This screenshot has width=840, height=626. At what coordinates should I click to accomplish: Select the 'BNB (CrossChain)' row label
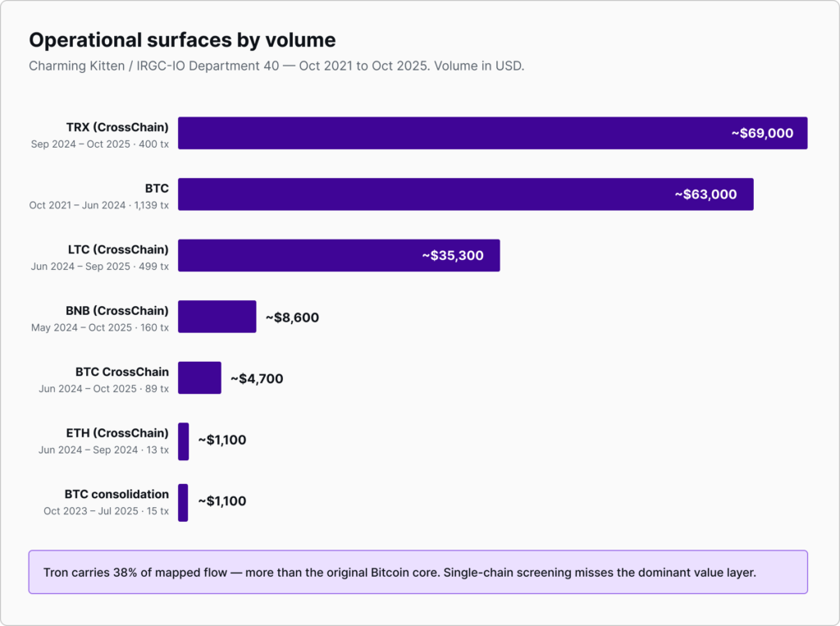(116, 310)
